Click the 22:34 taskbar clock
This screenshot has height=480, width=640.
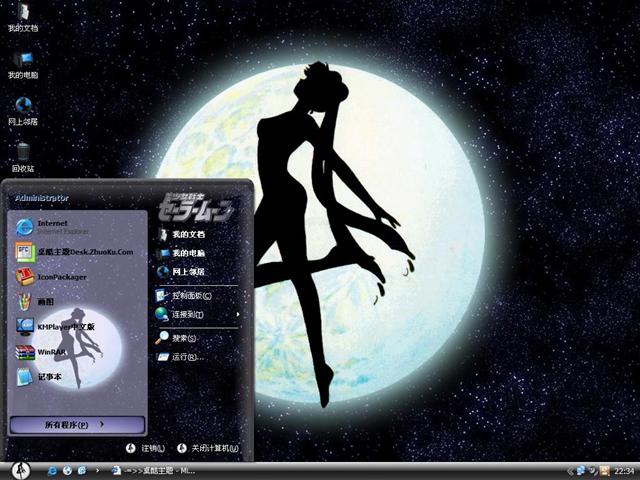[x=624, y=471]
